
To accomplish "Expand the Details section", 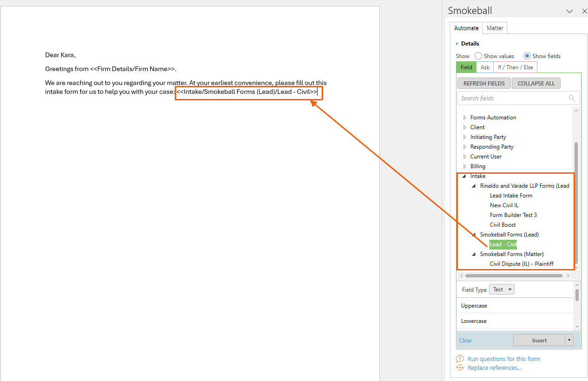I will tap(457, 44).
